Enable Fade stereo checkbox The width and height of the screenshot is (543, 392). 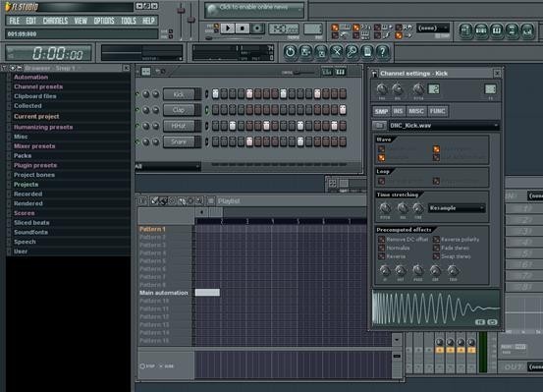(x=436, y=248)
